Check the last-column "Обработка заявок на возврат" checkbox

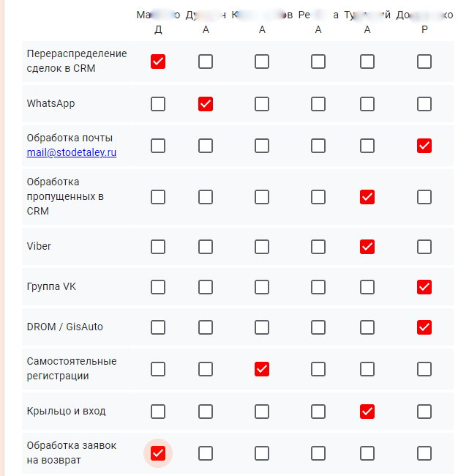(x=424, y=454)
